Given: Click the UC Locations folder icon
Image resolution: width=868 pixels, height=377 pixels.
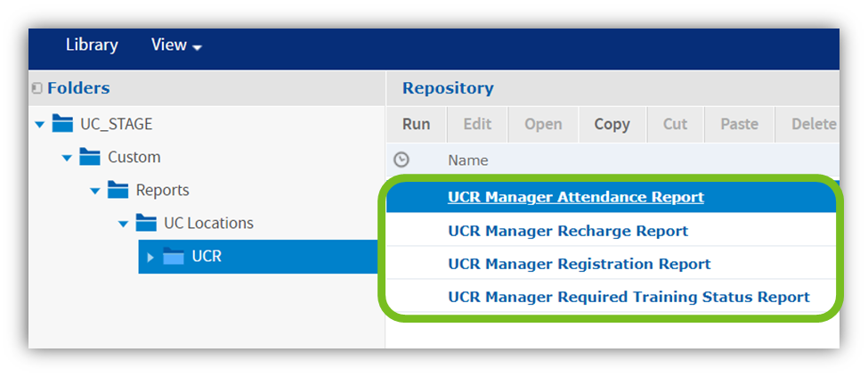Looking at the screenshot, I should (x=146, y=223).
